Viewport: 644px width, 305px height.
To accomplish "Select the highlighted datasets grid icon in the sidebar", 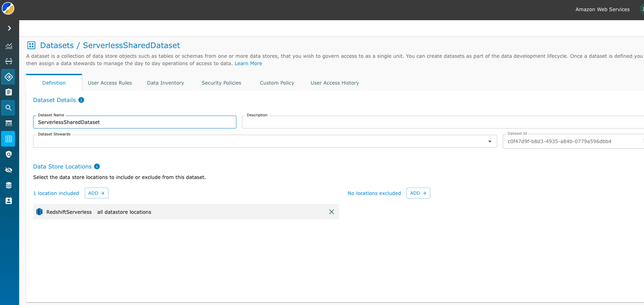I will [x=9, y=139].
